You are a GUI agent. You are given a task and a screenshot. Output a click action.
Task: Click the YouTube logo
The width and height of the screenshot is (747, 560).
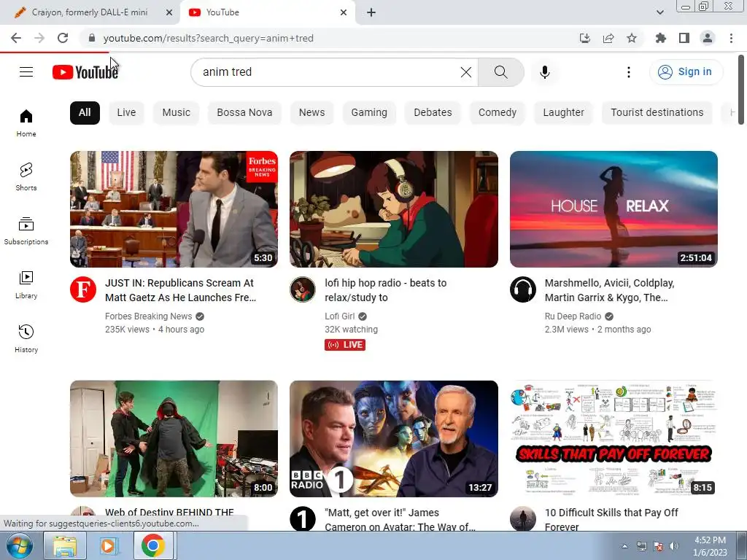(x=85, y=72)
